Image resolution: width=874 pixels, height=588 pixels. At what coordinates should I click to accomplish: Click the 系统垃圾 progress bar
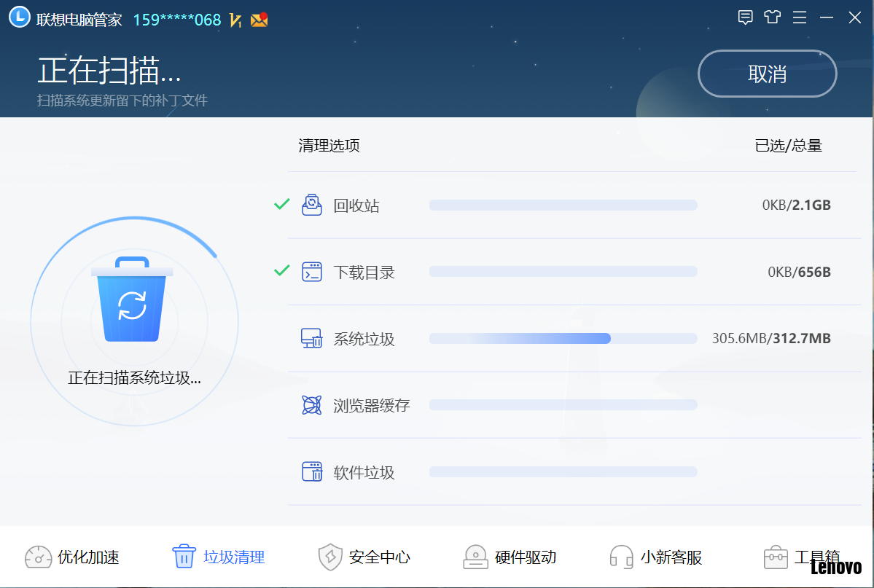click(x=563, y=337)
